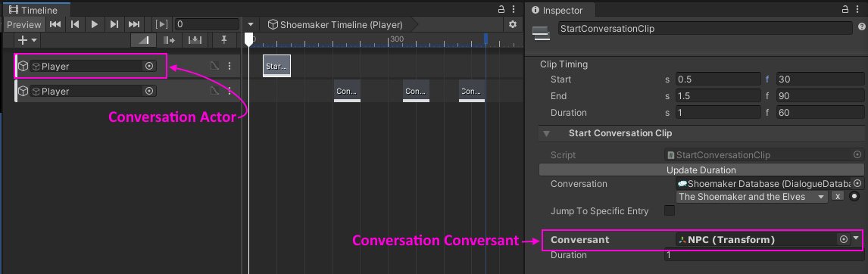Click the Update Duration button
The width and height of the screenshot is (868, 274).
point(701,170)
